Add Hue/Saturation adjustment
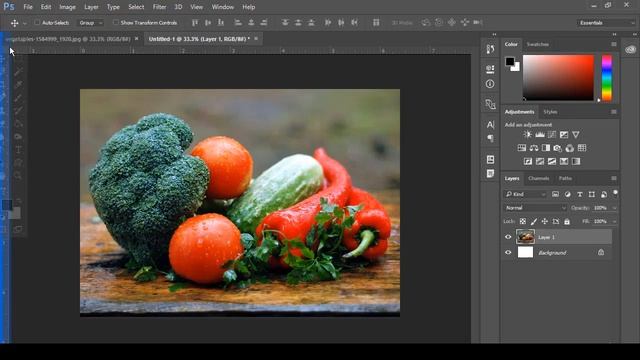Screen dimensions: 640x360 click(522, 148)
